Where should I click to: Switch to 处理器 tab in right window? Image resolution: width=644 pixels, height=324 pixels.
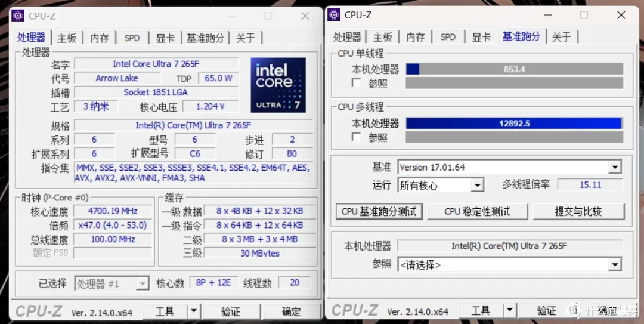pyautogui.click(x=347, y=37)
